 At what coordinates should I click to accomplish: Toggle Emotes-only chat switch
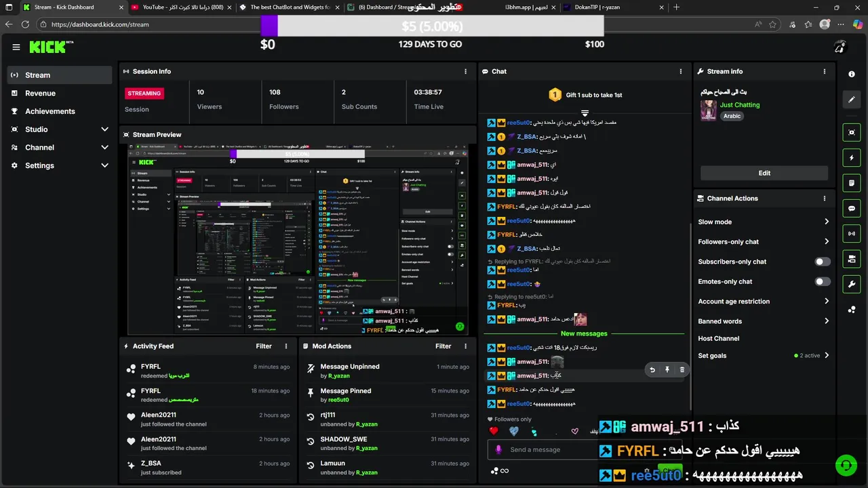click(x=822, y=281)
